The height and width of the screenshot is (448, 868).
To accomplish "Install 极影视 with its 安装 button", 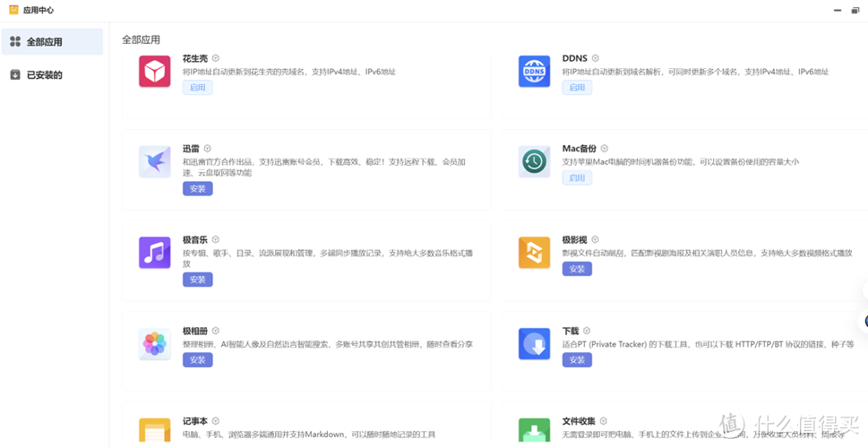I will click(x=578, y=269).
